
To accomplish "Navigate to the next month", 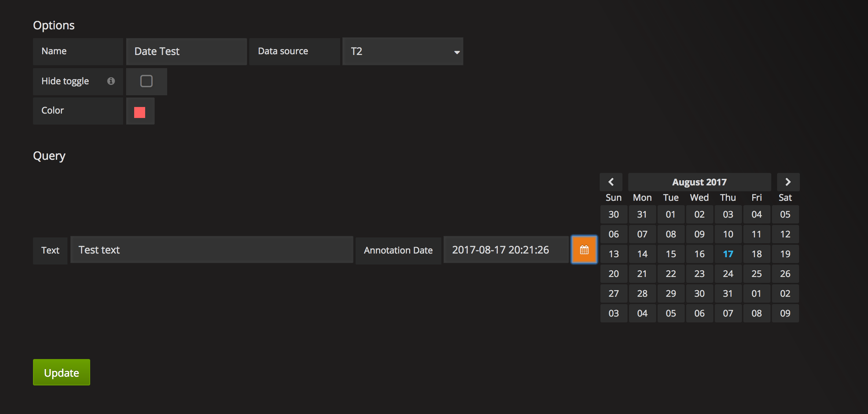I will point(788,182).
